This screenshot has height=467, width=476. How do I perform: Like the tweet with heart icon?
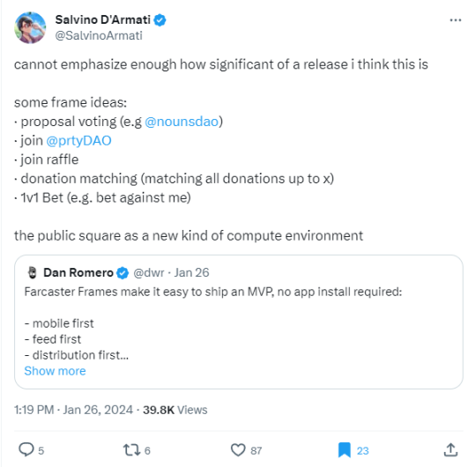tap(238, 449)
